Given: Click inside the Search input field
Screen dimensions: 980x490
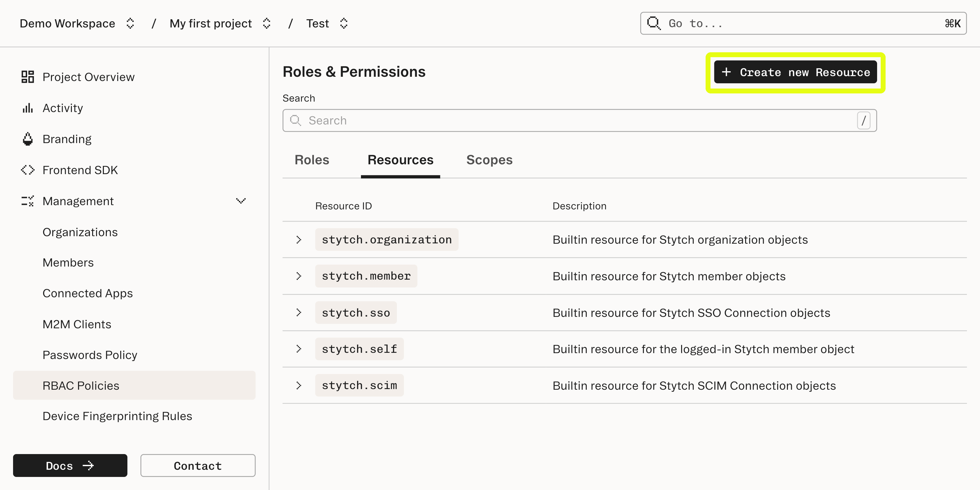Looking at the screenshot, I should point(532,120).
